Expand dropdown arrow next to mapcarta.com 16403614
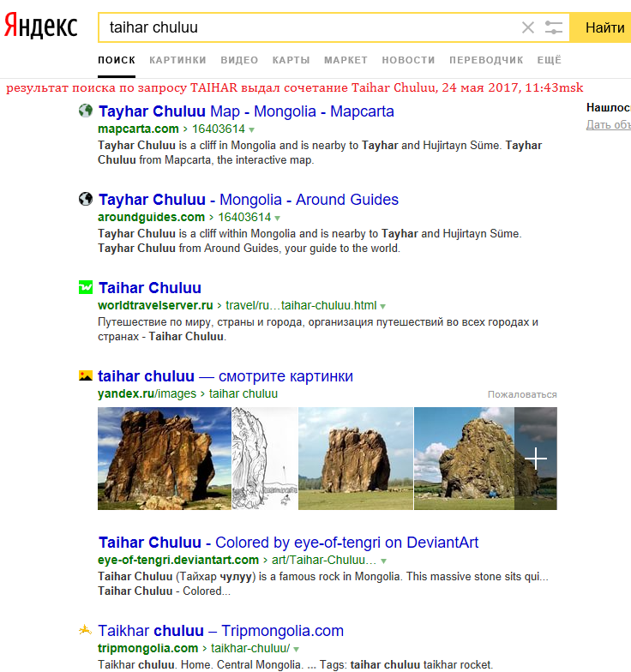Screen dimensions: 631x672 point(252,130)
